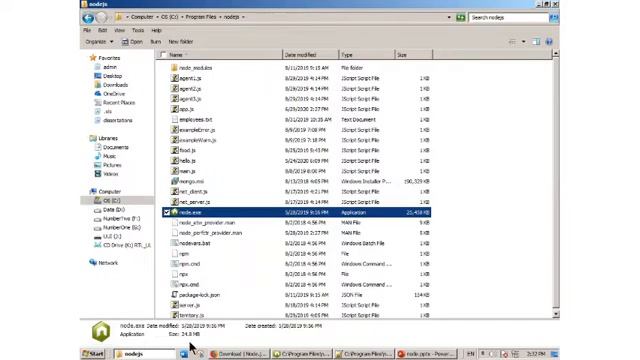Select the npm.cmd file icon
The image size is (640, 360).
175,264
